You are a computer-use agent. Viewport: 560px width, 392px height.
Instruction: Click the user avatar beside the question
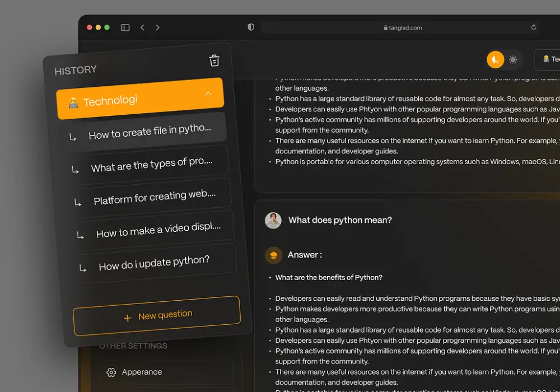(273, 221)
